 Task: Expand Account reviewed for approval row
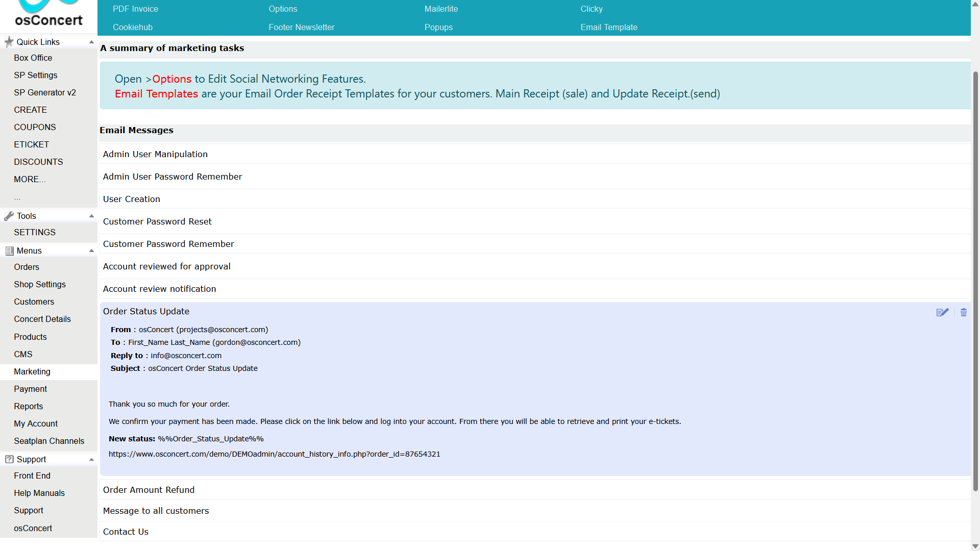[535, 266]
